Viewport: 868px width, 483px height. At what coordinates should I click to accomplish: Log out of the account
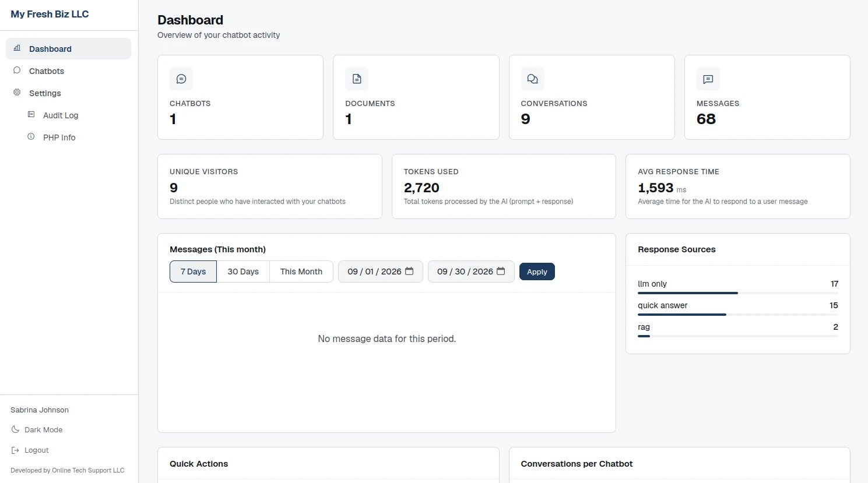coord(30,450)
